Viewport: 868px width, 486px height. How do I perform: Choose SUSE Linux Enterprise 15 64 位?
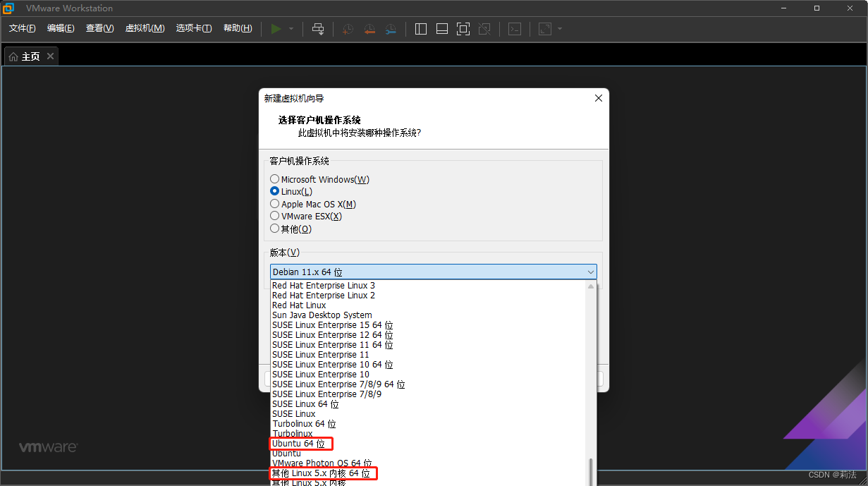(x=428, y=325)
